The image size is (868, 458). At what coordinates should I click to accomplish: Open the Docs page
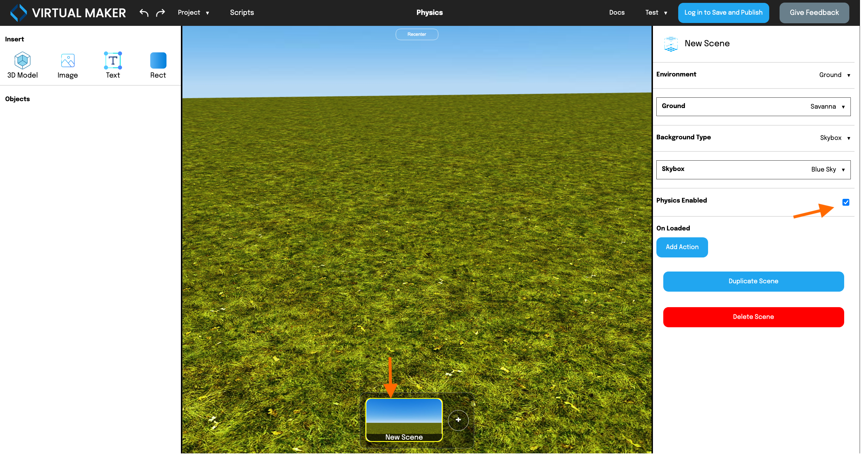(x=617, y=12)
